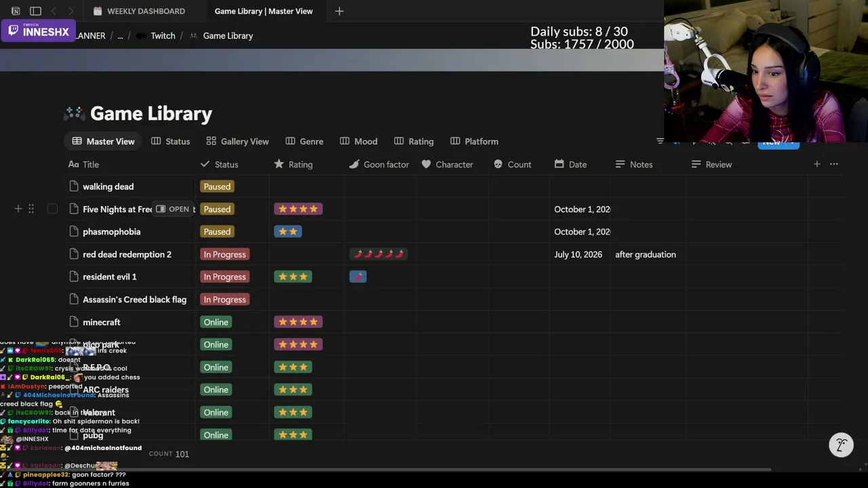Open the Rating column header menu
This screenshot has width=868, height=488.
pyautogui.click(x=293, y=165)
